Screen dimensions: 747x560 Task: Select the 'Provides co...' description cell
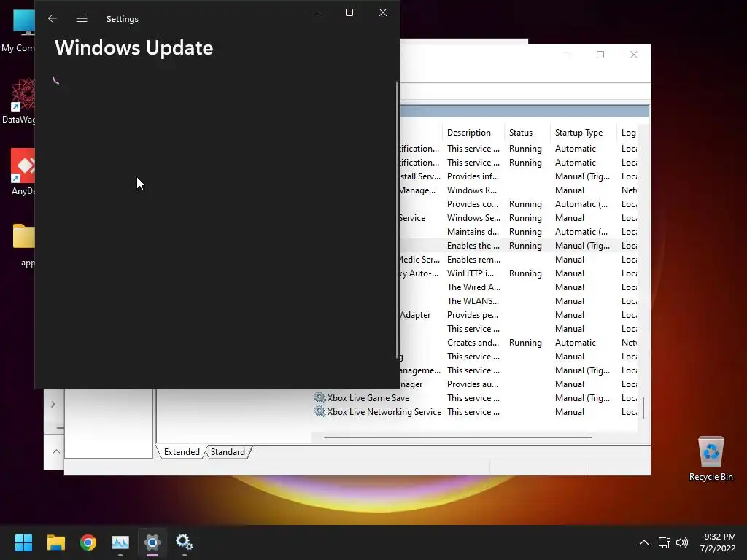coord(473,204)
